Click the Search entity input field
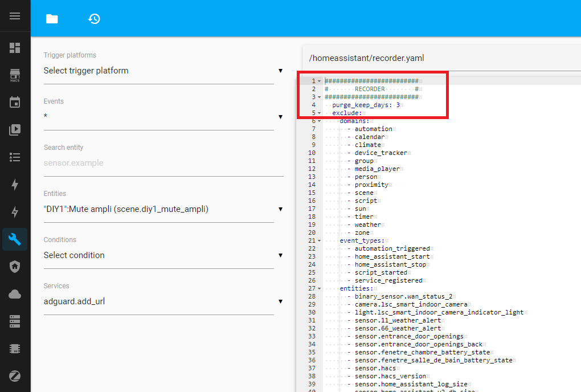 tap(163, 163)
